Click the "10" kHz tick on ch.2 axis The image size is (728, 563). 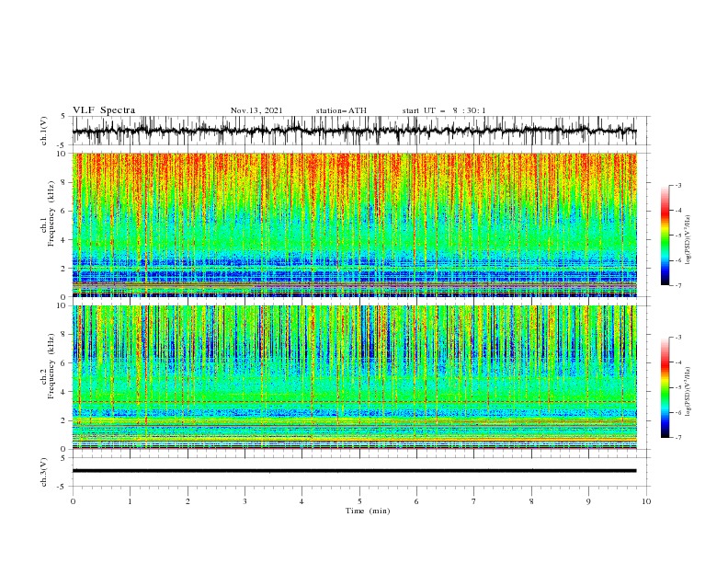point(62,305)
